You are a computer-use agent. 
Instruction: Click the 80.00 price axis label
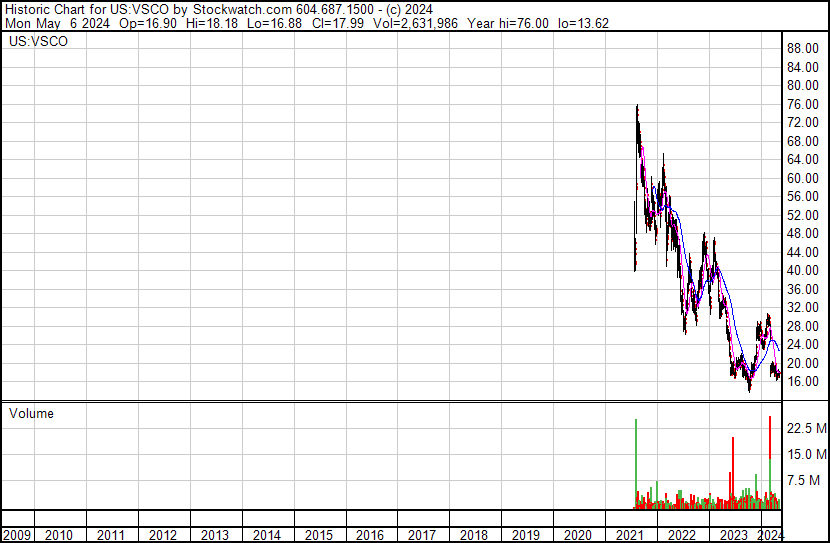803,85
